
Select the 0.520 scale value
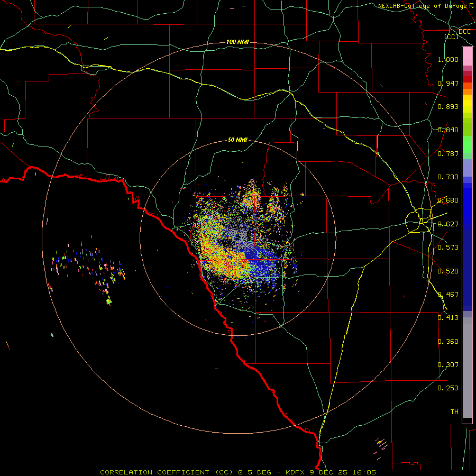(448, 271)
